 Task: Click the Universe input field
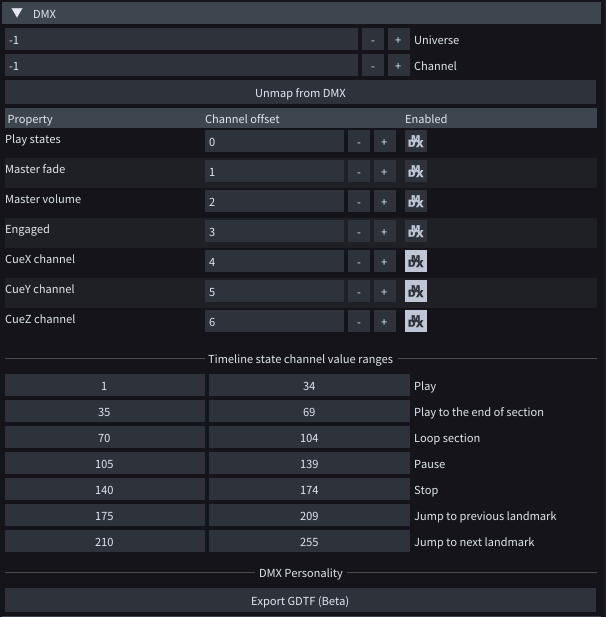point(180,40)
